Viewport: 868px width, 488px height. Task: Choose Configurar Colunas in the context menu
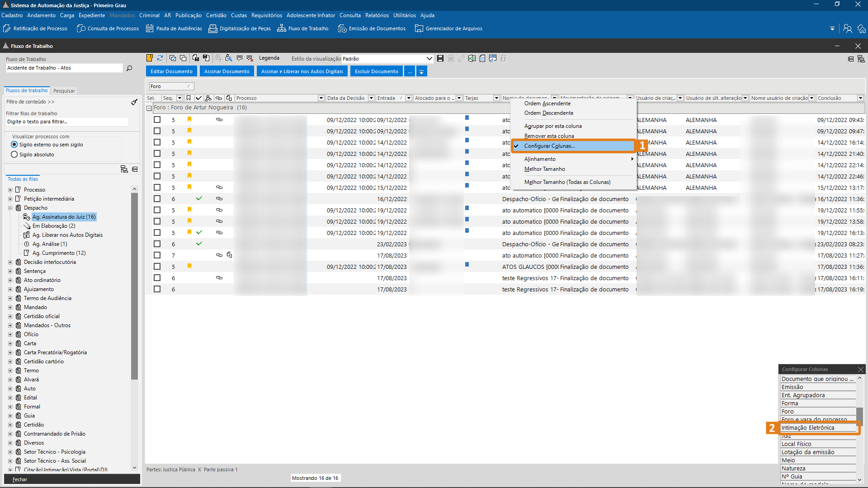click(549, 146)
